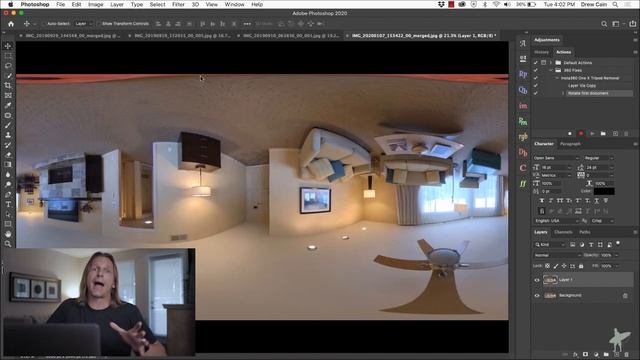Create new fill or adjustment layer
The width and height of the screenshot is (640, 360).
[x=596, y=355]
